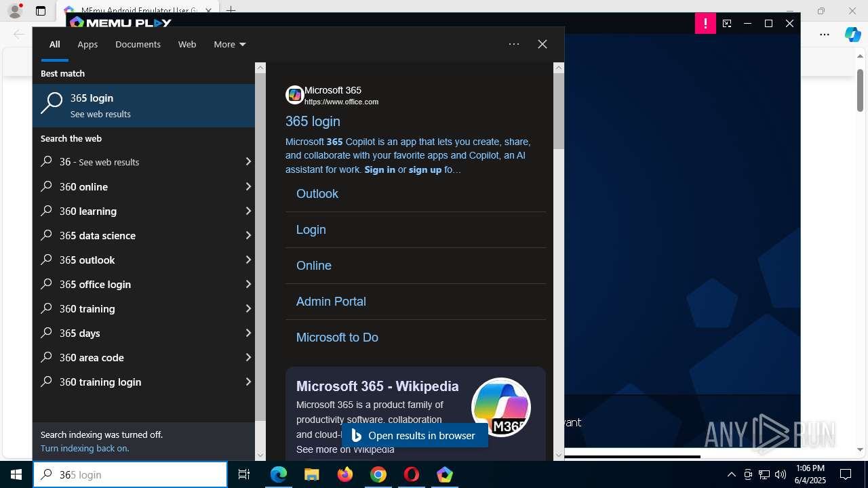The image size is (868, 488).
Task: Expand '365 office login' suggestion arrow
Action: pos(248,284)
